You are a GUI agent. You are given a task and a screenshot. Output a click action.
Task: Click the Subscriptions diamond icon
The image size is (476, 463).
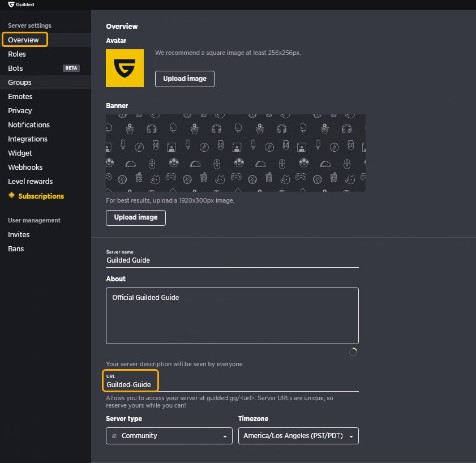pyautogui.click(x=11, y=195)
